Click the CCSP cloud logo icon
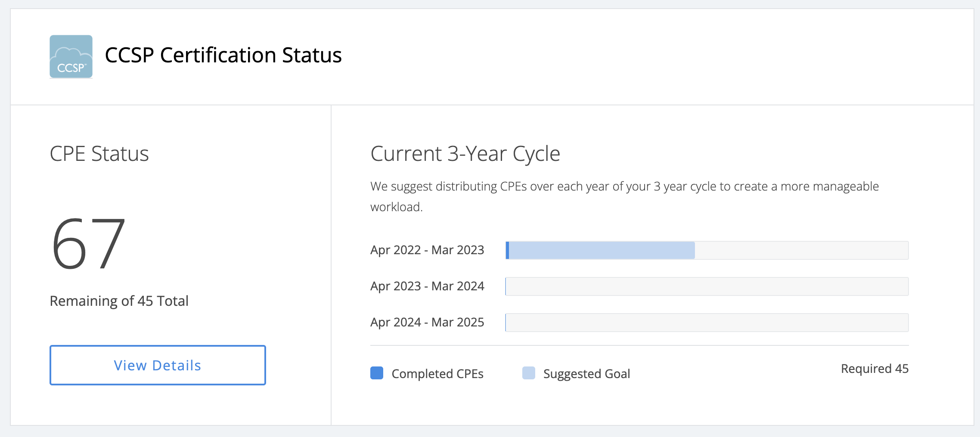Viewport: 980px width, 437px height. (x=71, y=56)
